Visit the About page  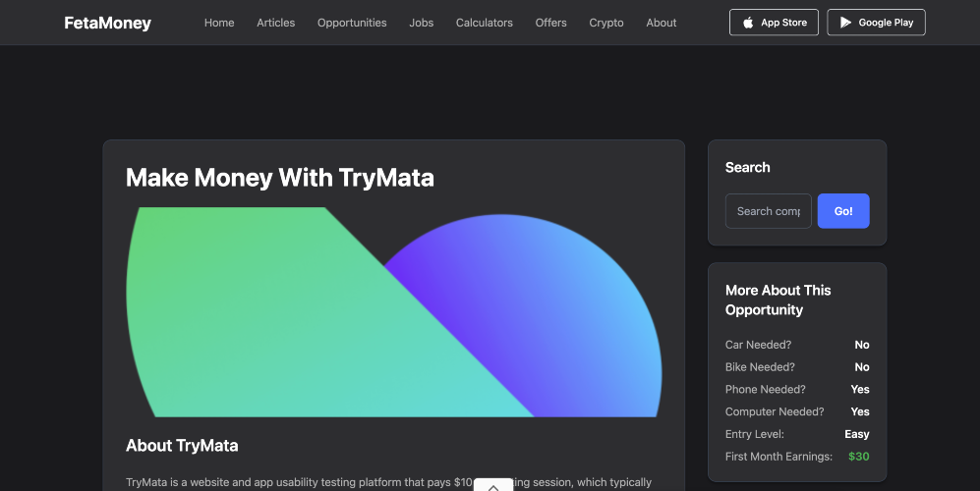pyautogui.click(x=662, y=23)
